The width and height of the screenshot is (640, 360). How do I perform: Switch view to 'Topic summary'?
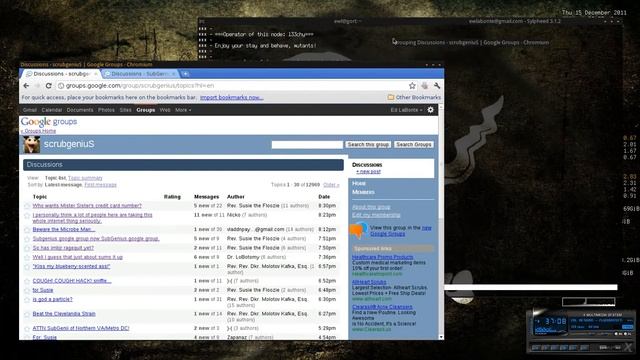coord(85,178)
